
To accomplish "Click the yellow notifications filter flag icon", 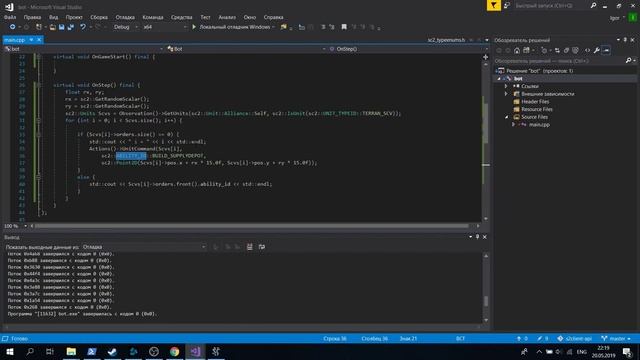I will 493,5.
